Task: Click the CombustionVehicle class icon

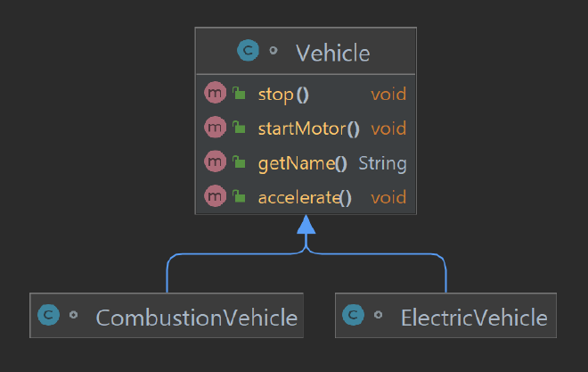Action: (x=48, y=315)
